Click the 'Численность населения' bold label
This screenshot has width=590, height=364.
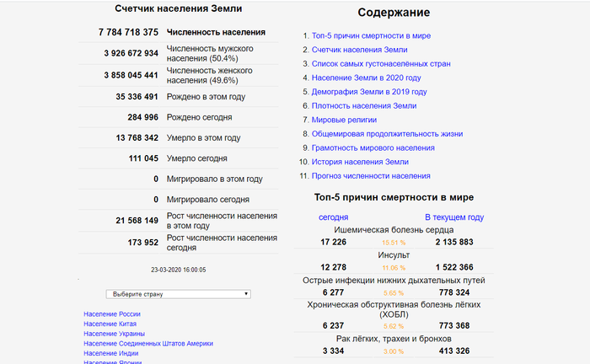(216, 32)
